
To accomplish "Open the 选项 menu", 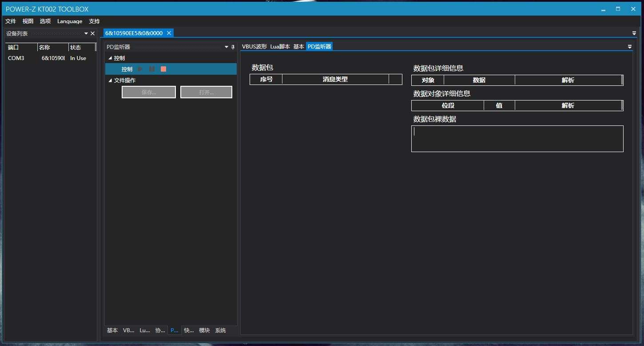I will click(x=45, y=21).
